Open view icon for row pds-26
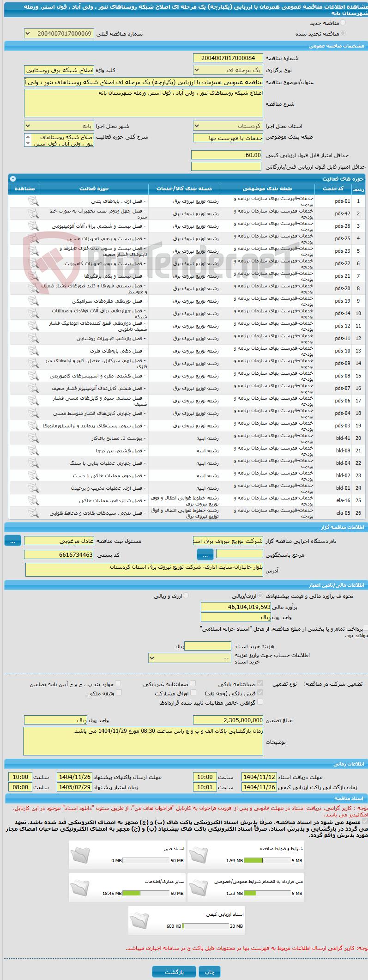 pyautogui.click(x=33, y=226)
